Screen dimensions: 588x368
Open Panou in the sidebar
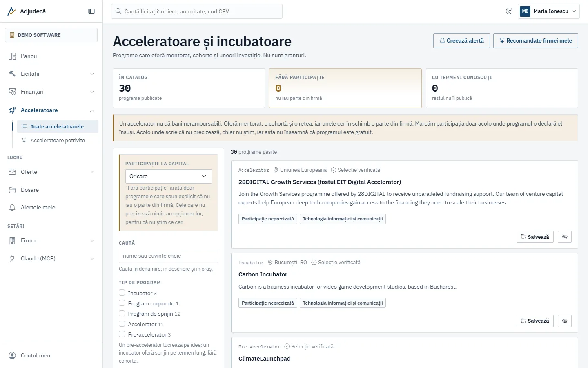point(51,56)
